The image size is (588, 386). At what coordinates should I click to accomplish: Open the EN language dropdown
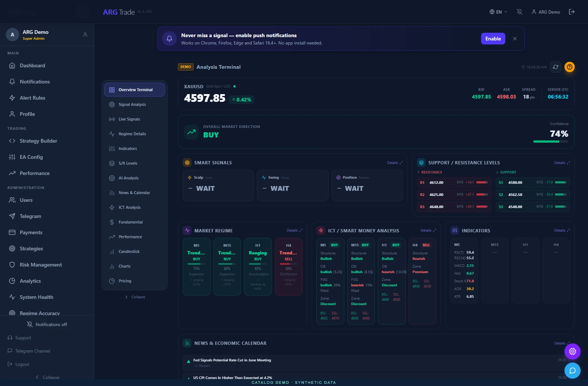(x=498, y=12)
